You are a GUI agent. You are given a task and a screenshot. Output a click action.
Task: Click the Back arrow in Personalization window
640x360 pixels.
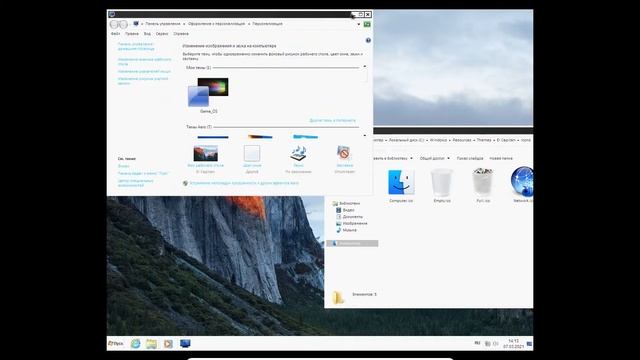(x=114, y=24)
